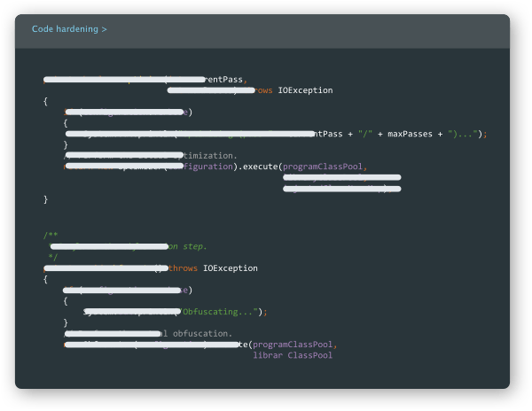Click the 'Obfuscating...' string
This screenshot has height=411, width=532.
coord(221,312)
